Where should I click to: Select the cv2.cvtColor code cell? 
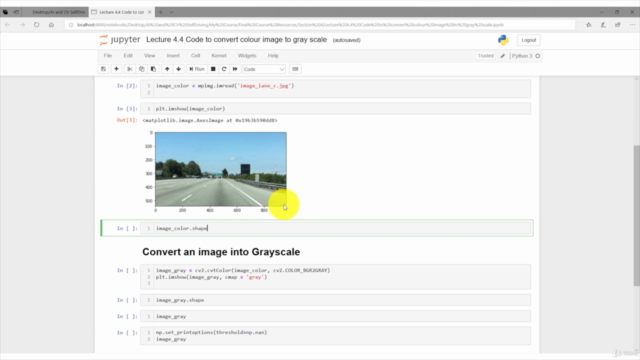335,277
